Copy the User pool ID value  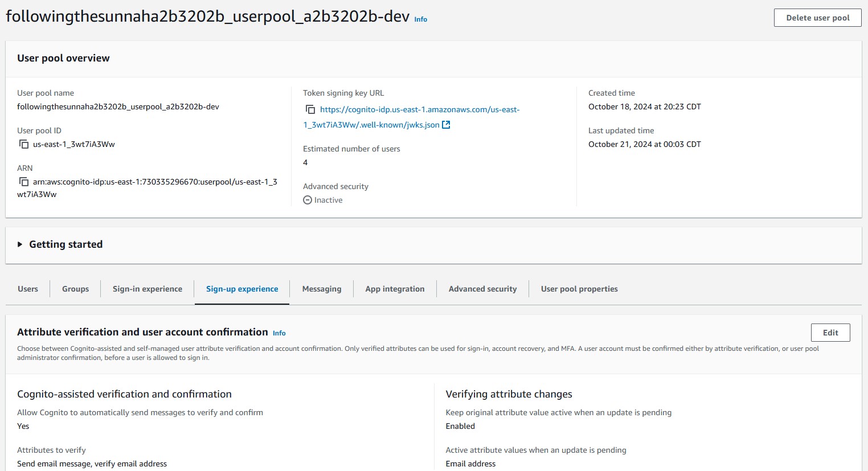[x=24, y=144]
